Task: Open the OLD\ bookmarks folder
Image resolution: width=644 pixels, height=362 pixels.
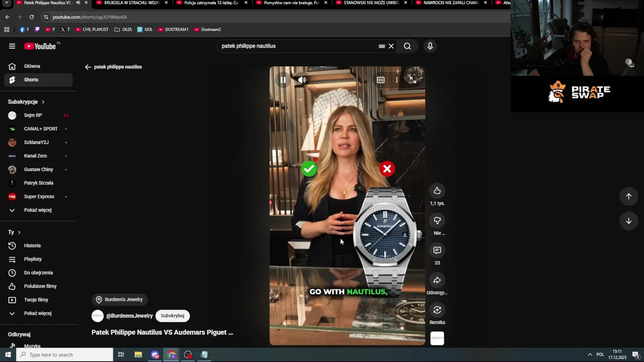Action: (x=123, y=30)
